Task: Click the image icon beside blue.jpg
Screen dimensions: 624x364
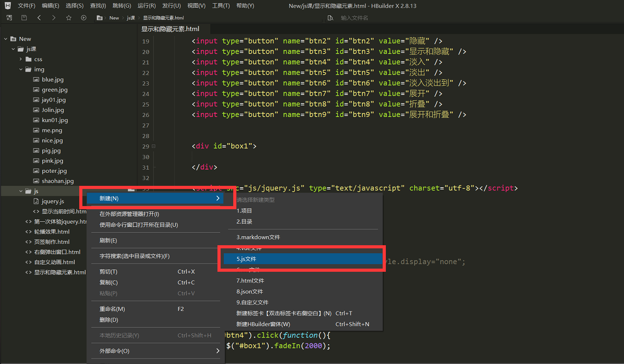Action: (36, 79)
